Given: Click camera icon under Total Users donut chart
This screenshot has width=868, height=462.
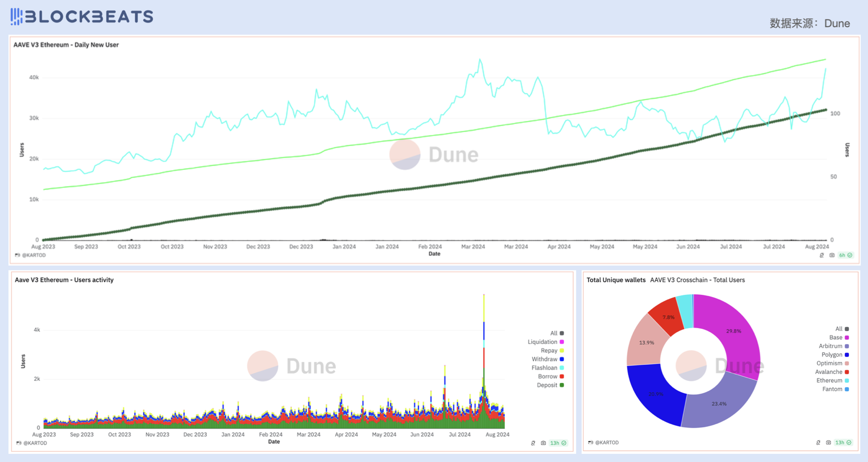Looking at the screenshot, I should (x=828, y=442).
